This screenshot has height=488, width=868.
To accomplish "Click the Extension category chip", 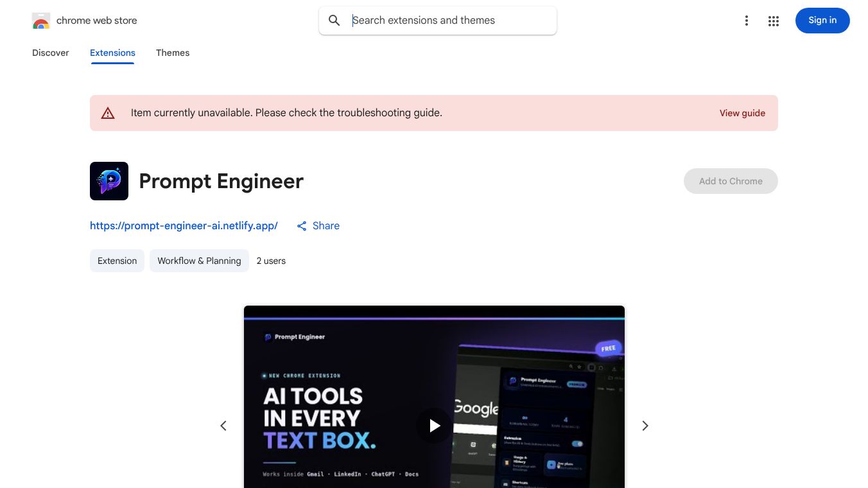I will tap(117, 261).
